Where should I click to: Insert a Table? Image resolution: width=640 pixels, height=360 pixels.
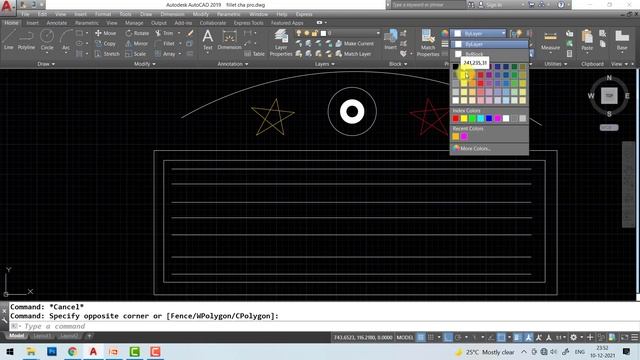click(254, 54)
